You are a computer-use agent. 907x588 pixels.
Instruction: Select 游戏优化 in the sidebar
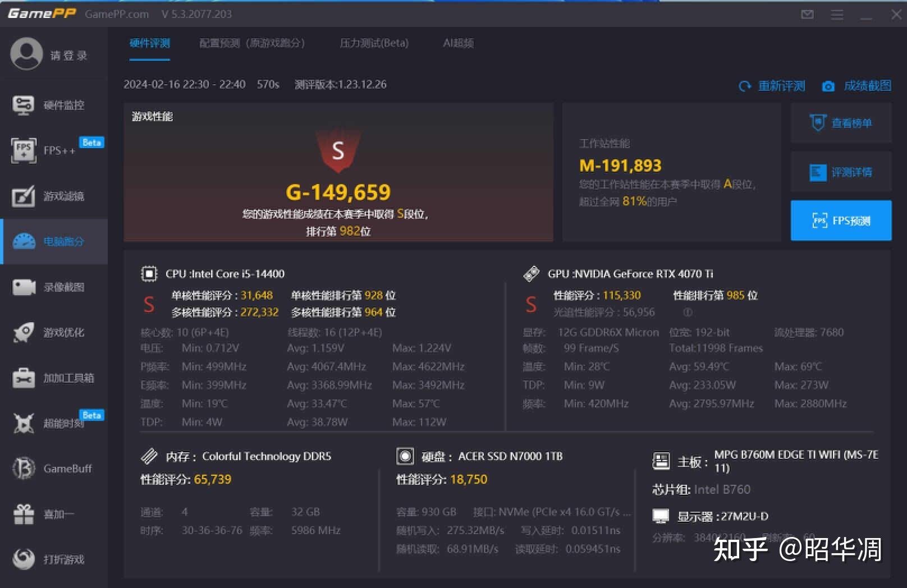point(54,332)
